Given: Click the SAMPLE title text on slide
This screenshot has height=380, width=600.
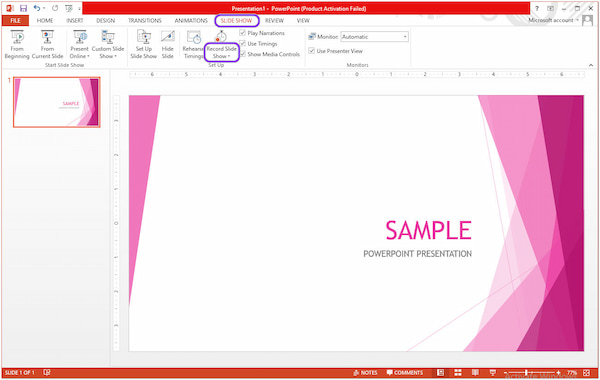Looking at the screenshot, I should (x=428, y=230).
